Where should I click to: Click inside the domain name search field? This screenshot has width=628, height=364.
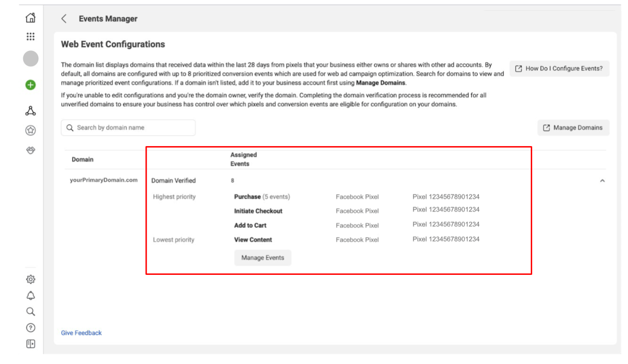[x=128, y=127]
